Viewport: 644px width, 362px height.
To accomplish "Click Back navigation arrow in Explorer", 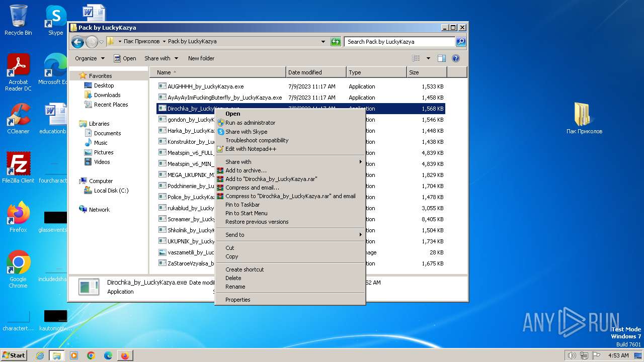I will click(77, 42).
